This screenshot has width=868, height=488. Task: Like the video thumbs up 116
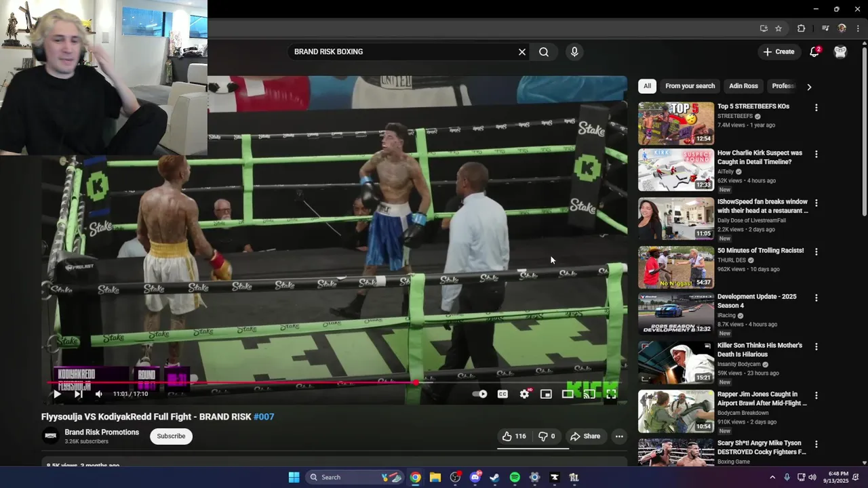pyautogui.click(x=514, y=436)
